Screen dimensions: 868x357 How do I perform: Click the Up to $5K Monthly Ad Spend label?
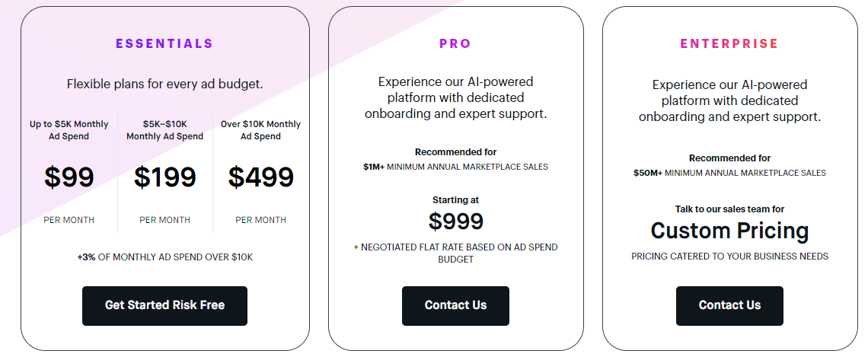69,130
